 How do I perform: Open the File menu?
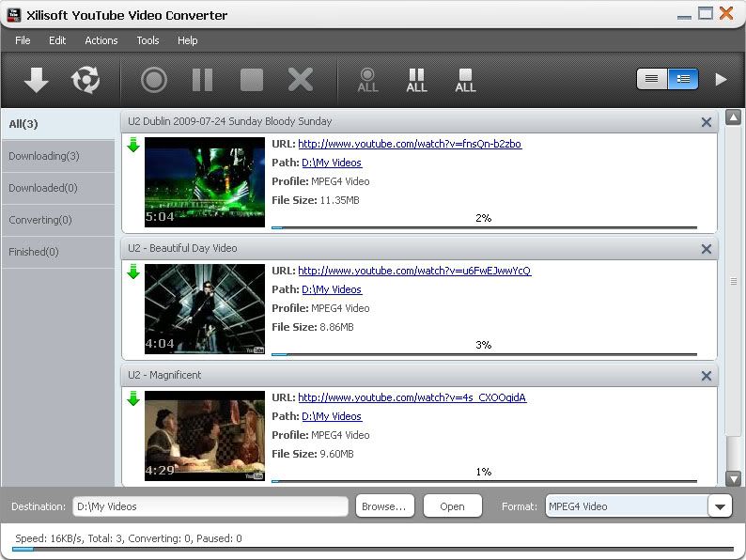pos(23,40)
